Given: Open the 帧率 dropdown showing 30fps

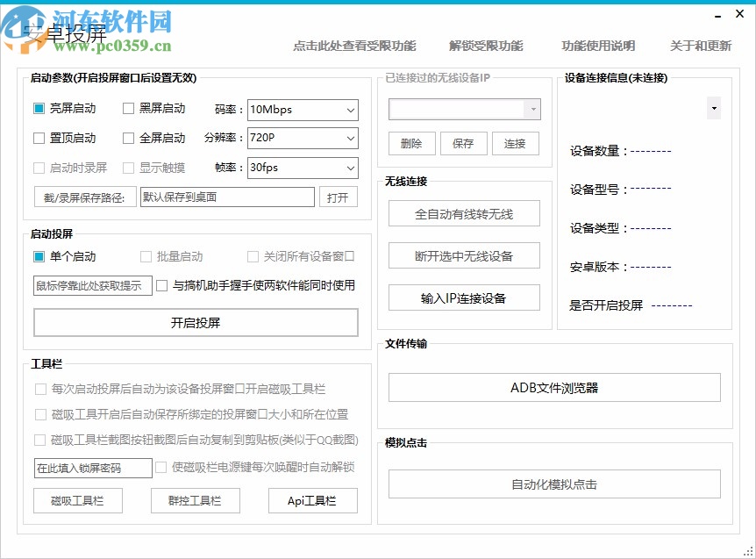Looking at the screenshot, I should (x=348, y=168).
